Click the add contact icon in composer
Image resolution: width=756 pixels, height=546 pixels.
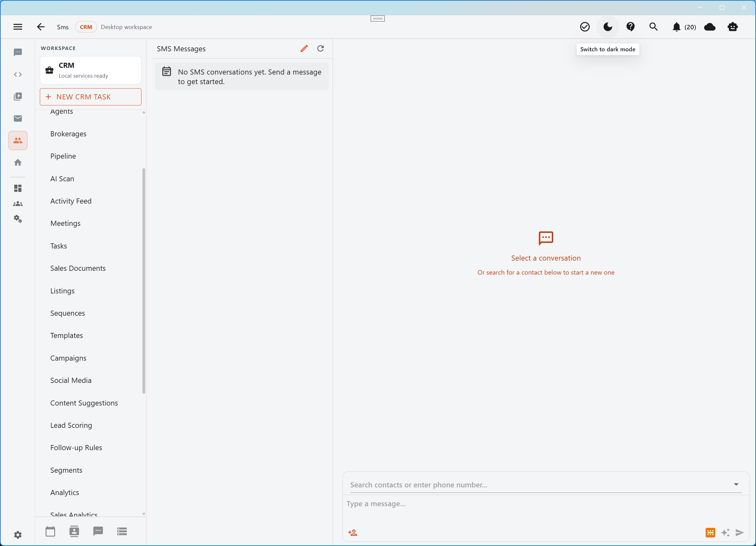coord(353,533)
